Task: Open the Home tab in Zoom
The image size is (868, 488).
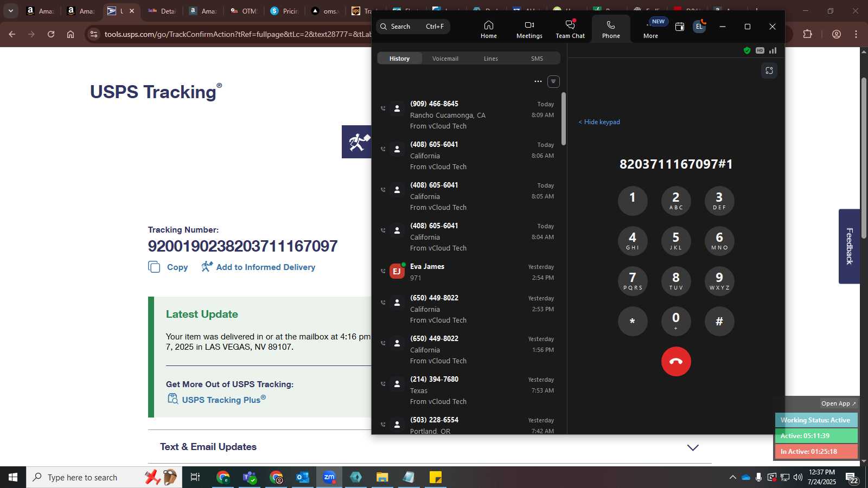Action: click(488, 29)
